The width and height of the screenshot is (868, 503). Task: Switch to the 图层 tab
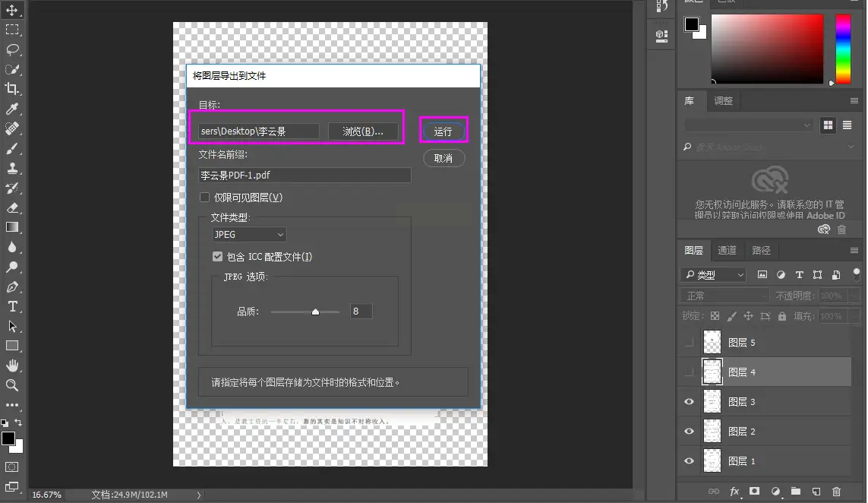(693, 251)
